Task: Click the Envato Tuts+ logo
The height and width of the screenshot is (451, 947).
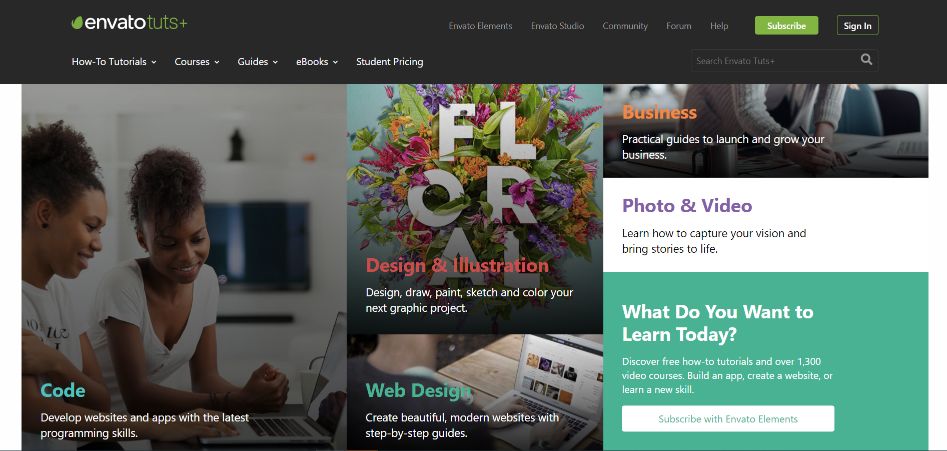Action: 129,23
